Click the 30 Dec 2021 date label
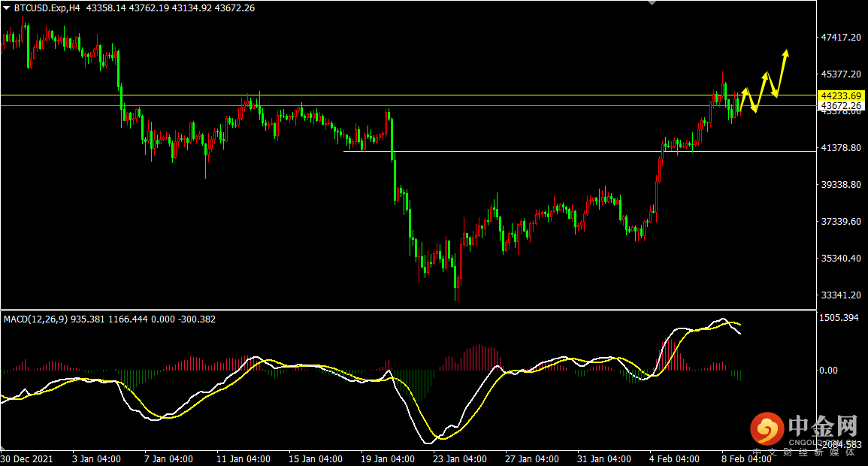Viewport: 868px width, 466px height. click(x=27, y=459)
